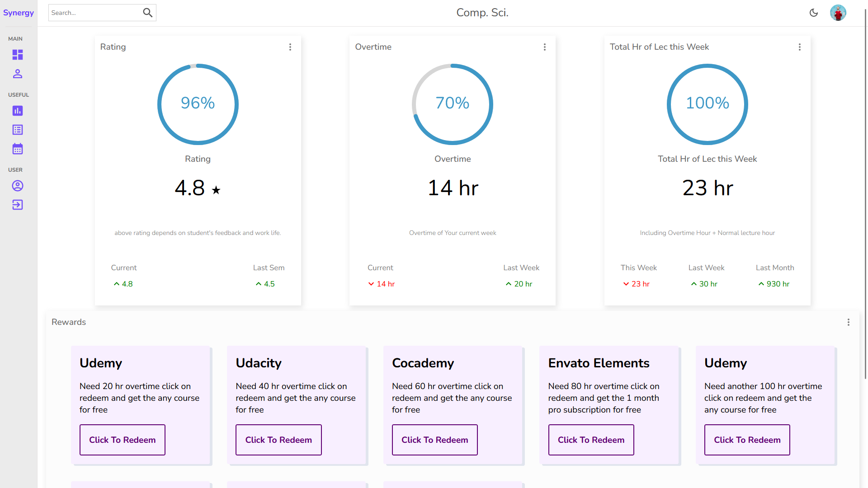The width and height of the screenshot is (868, 488).
Task: Redeem the Udemy 100 hr reward
Action: 747,440
